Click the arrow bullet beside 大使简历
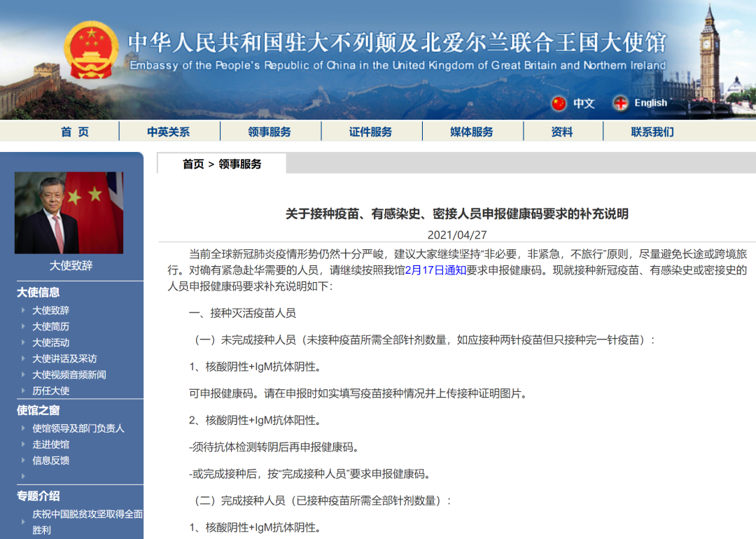Image resolution: width=756 pixels, height=539 pixels. click(22, 326)
